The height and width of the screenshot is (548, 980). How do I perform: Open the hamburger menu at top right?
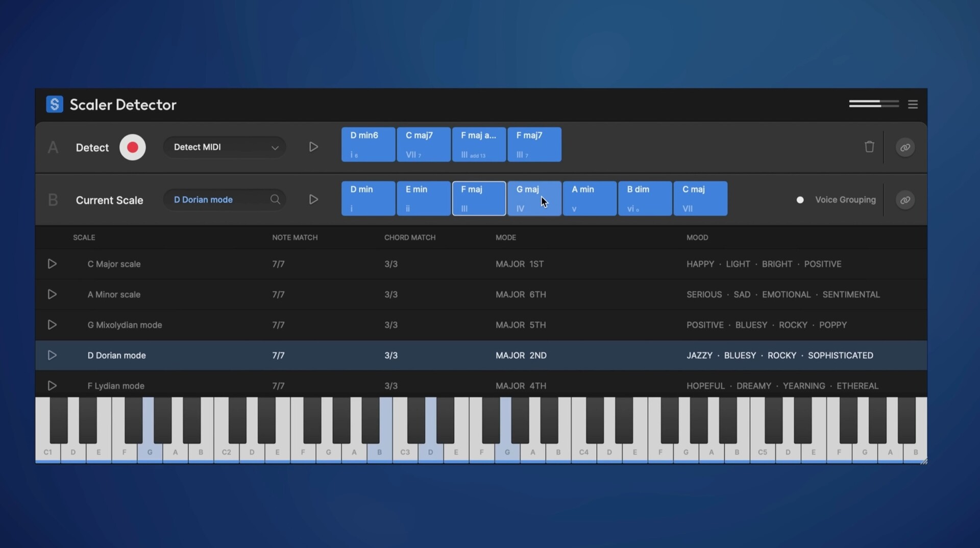pos(913,105)
